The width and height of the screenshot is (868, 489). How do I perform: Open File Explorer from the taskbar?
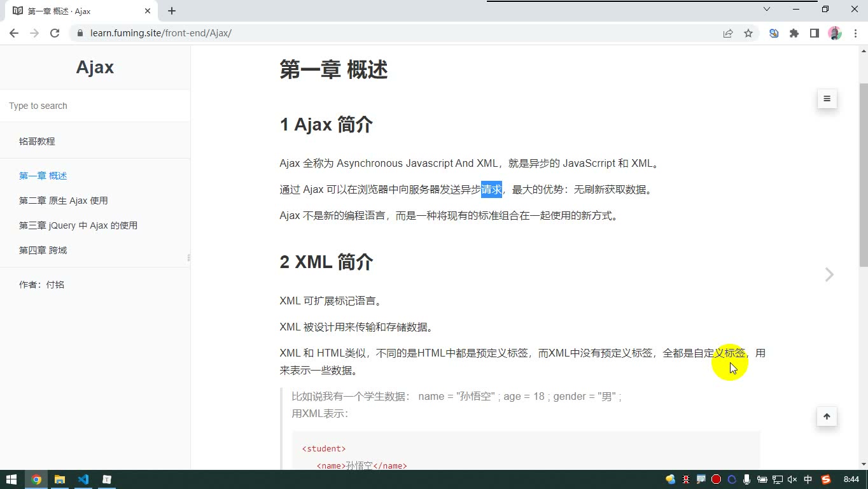(x=60, y=479)
